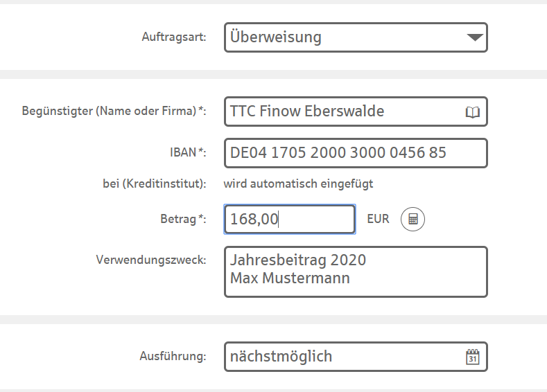Click the bei (Kreditinstitut) label
Image resolution: width=547 pixels, height=392 pixels.
point(154,184)
